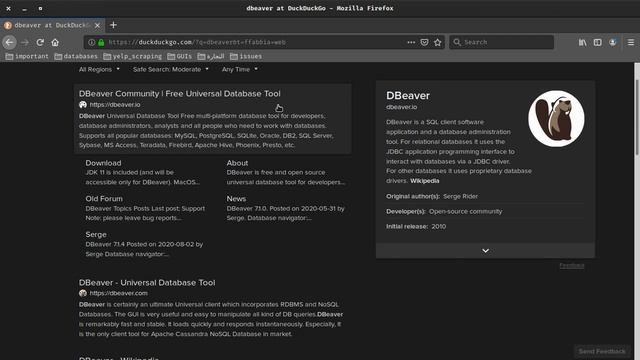Image resolution: width=640 pixels, height=360 pixels.
Task: Open the Download sitelink
Action: [x=103, y=163]
